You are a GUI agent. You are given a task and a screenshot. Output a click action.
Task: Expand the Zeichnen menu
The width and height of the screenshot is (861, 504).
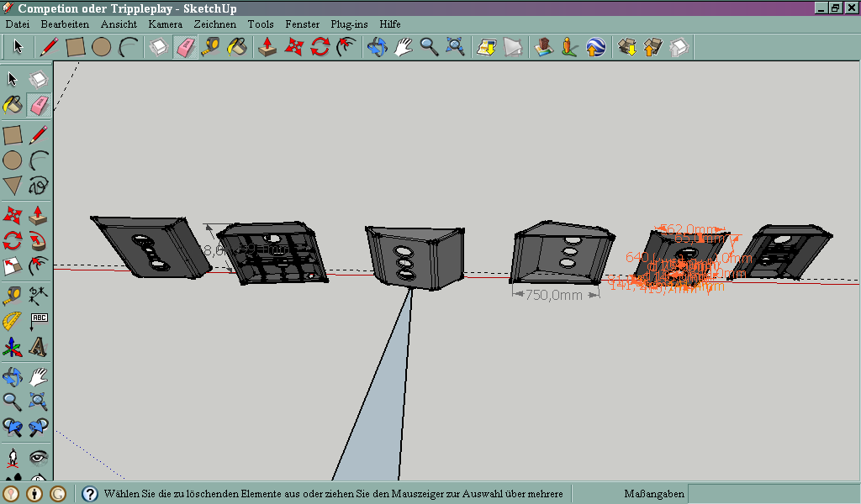point(214,24)
